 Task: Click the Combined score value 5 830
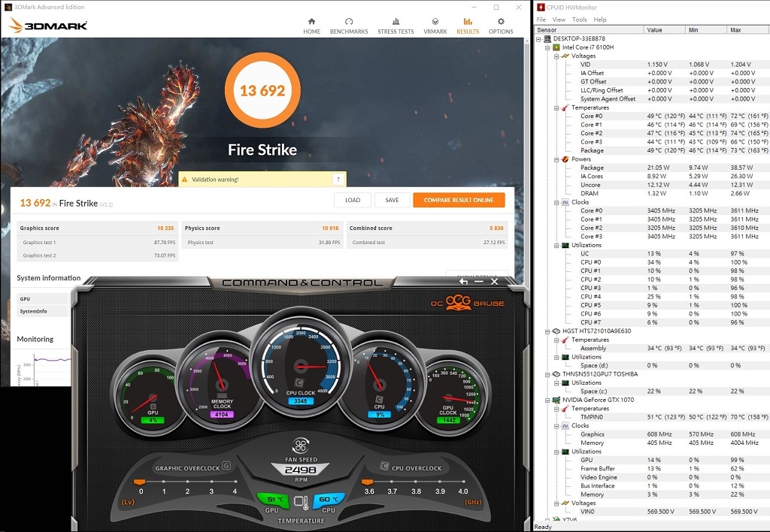[496, 228]
